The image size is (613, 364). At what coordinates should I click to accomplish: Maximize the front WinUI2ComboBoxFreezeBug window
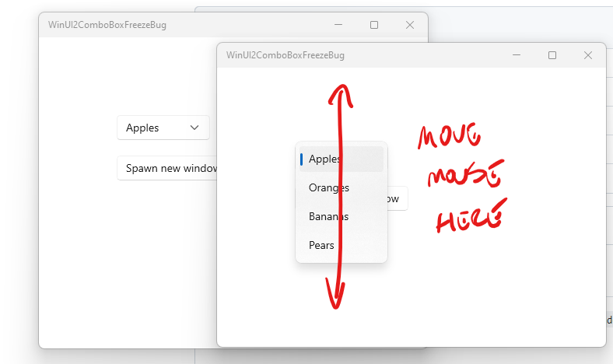tap(552, 55)
